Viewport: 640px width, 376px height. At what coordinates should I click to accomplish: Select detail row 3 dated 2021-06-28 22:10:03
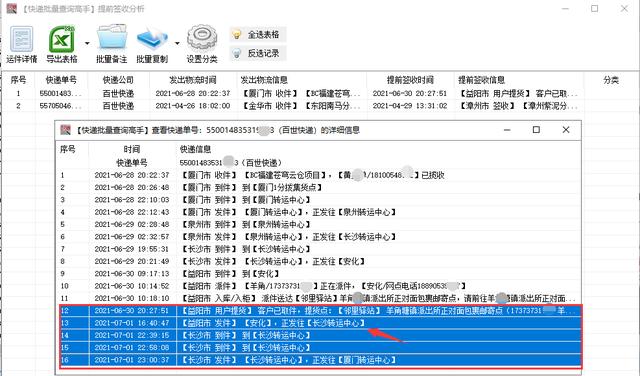[x=318, y=200]
